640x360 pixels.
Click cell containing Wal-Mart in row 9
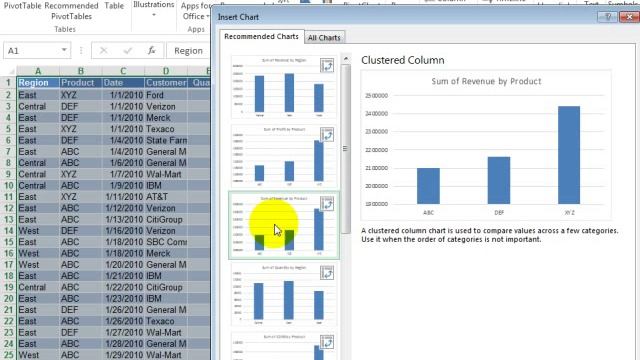(x=166, y=174)
